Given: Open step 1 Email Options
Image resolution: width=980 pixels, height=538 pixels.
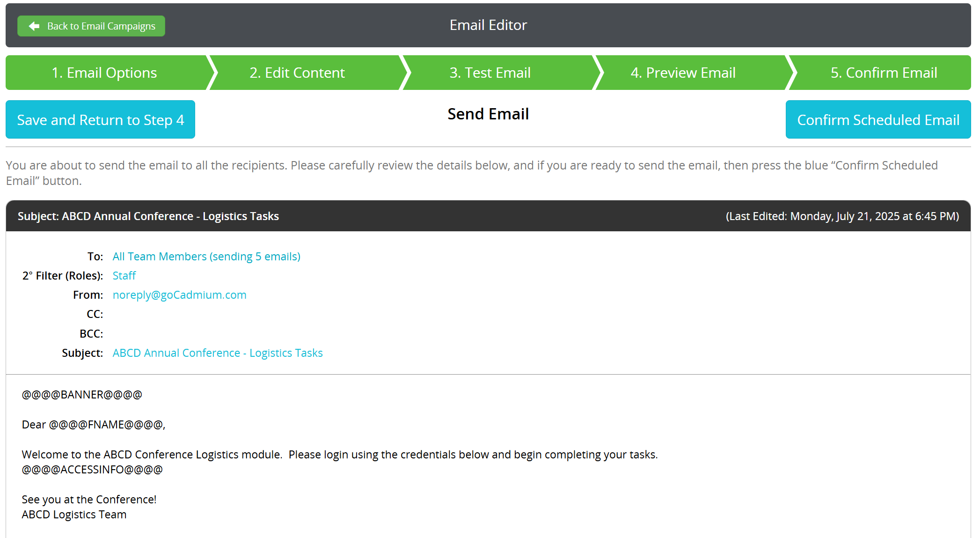Looking at the screenshot, I should point(104,73).
